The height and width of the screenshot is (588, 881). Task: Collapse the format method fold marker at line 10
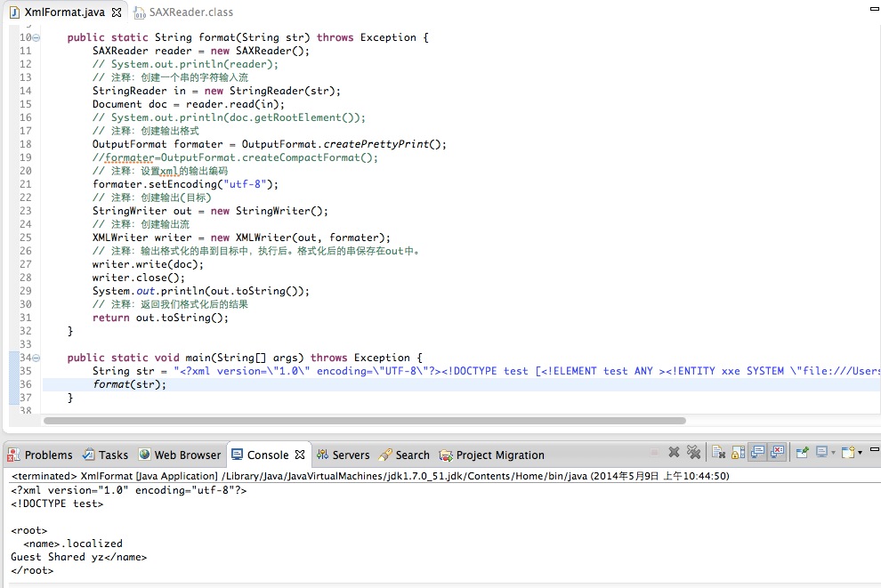(x=36, y=37)
